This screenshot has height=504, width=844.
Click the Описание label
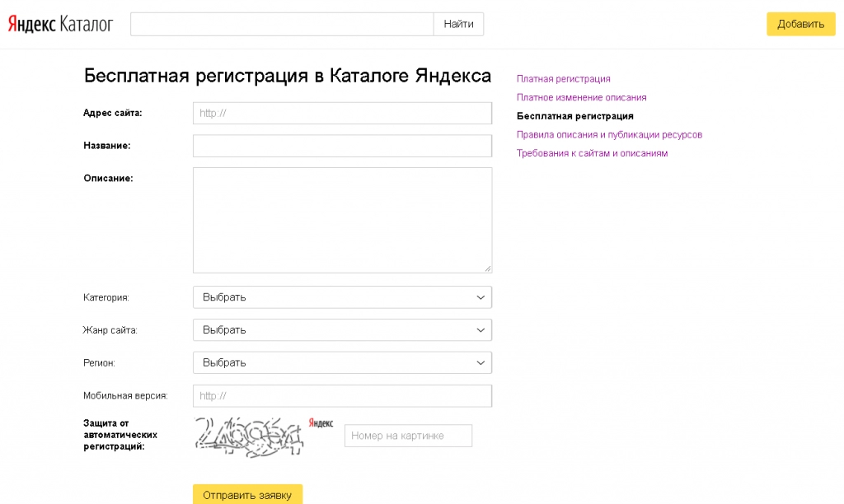coord(108,179)
